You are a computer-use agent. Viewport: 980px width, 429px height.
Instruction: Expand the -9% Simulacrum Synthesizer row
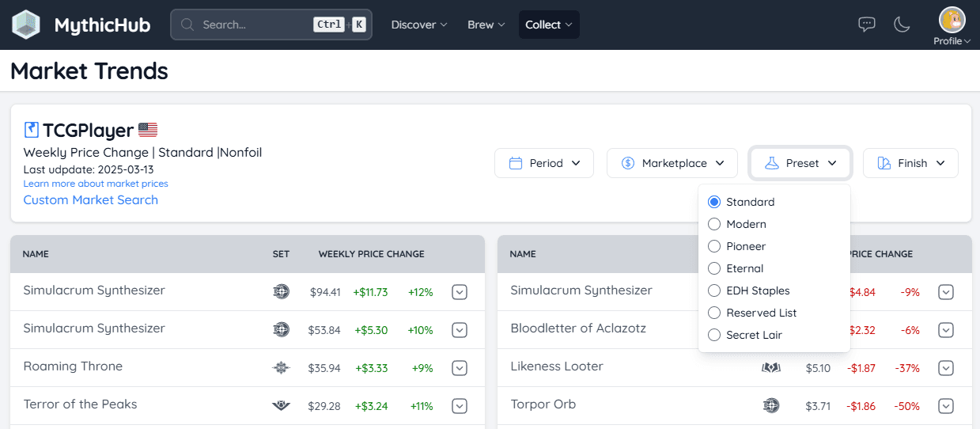pyautogui.click(x=946, y=292)
